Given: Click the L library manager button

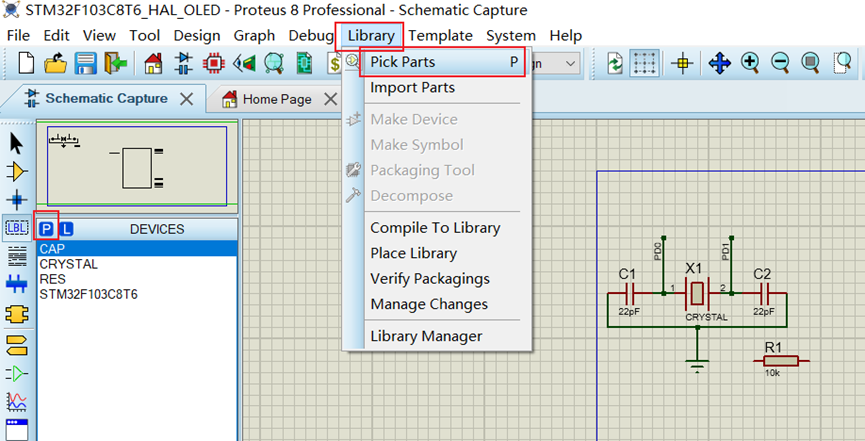Looking at the screenshot, I should [x=66, y=229].
